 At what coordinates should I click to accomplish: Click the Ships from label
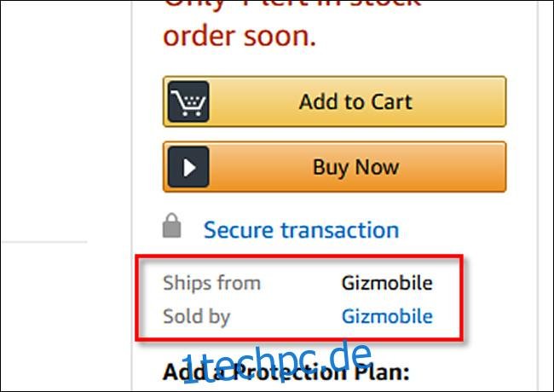click(212, 283)
